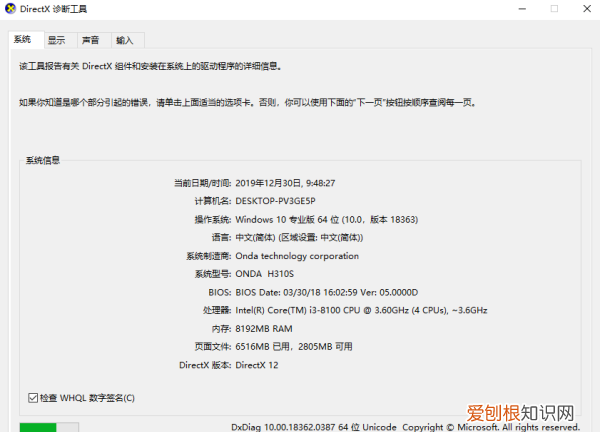Screen dimensions: 600x432
Task: Click the DirectX diagnostic tool title icon
Action: pyautogui.click(x=10, y=8)
